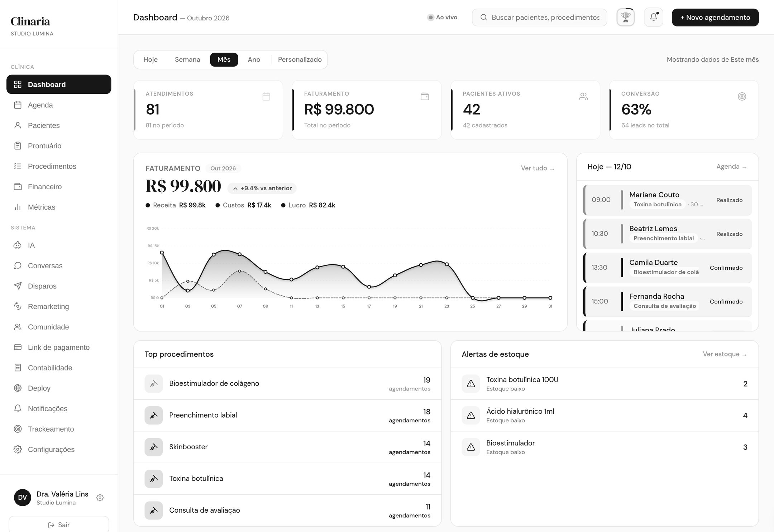Click the syringe icon for Consulta de avaliação
The height and width of the screenshot is (532, 774).
point(154,511)
